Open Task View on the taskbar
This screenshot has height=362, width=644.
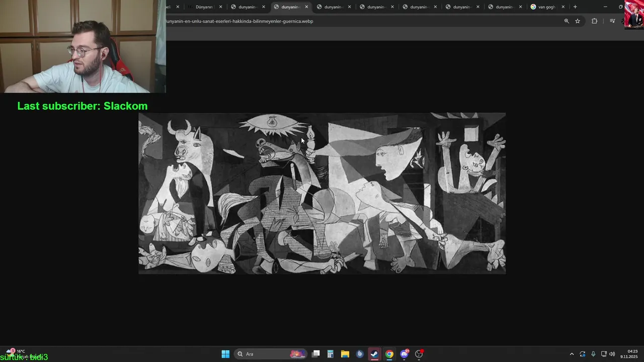pos(316,354)
